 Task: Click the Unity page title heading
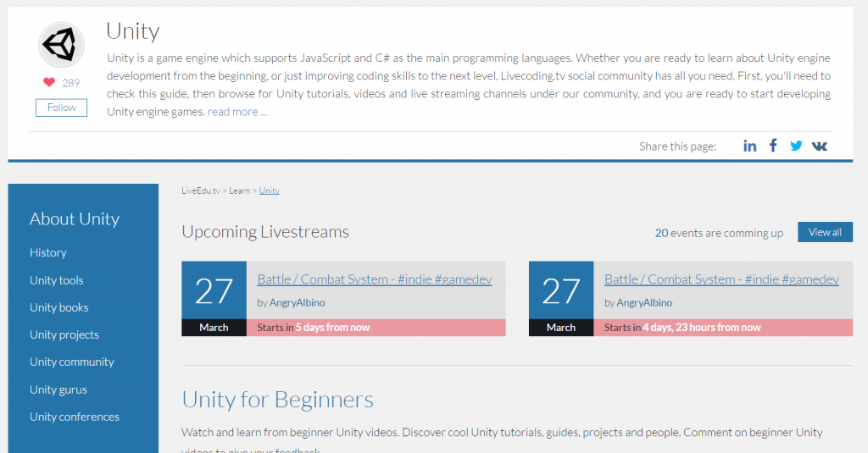point(133,31)
